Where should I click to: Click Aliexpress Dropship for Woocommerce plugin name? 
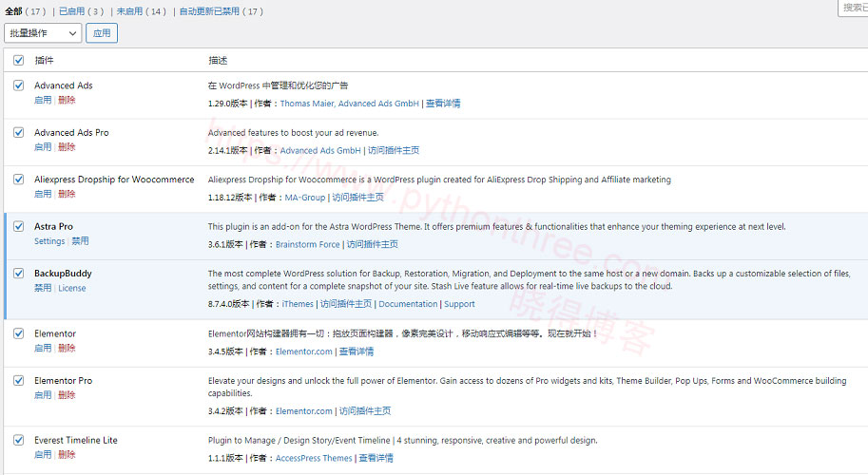point(114,180)
